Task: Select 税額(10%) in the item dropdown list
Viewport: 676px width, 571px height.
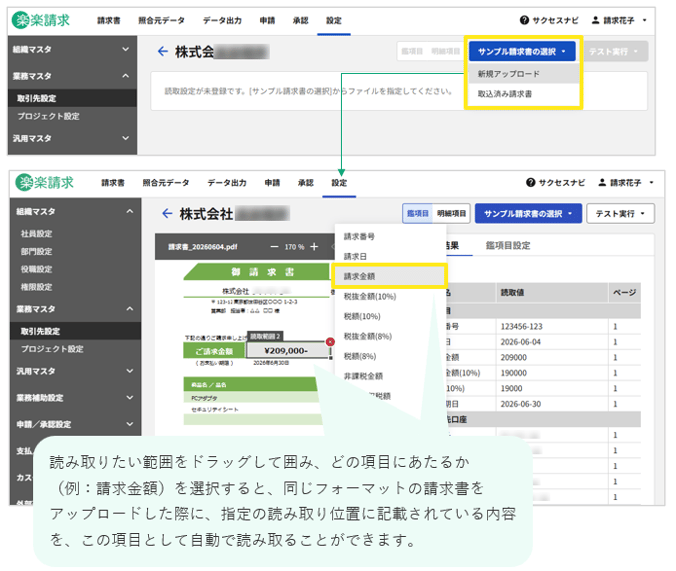Action: 389,316
